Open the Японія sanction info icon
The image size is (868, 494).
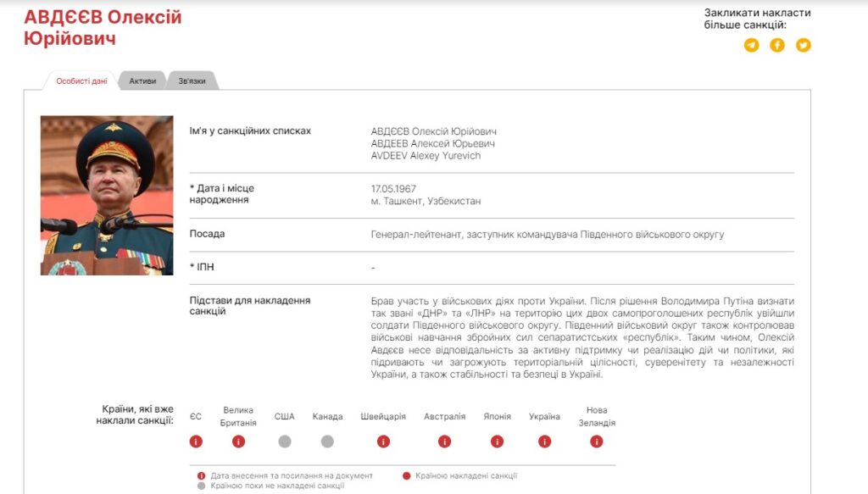(497, 441)
